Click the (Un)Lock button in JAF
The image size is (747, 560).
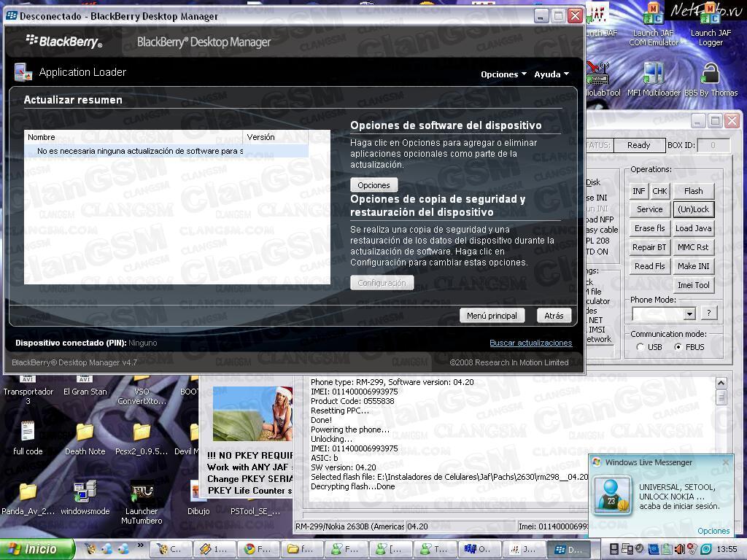[693, 209]
